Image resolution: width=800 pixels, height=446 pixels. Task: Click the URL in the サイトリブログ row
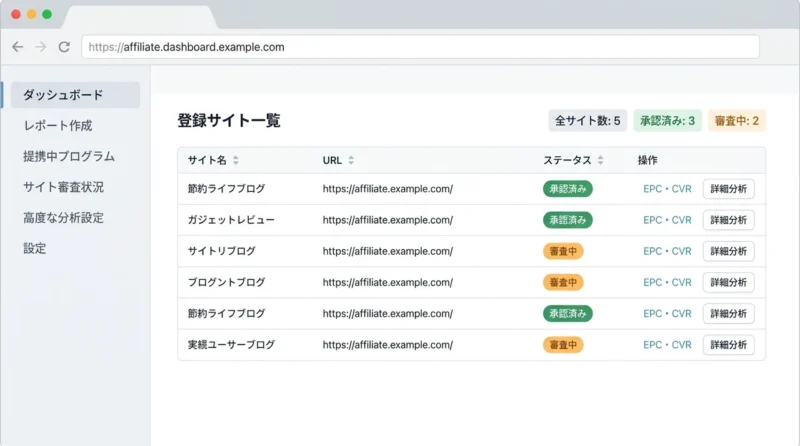point(388,251)
